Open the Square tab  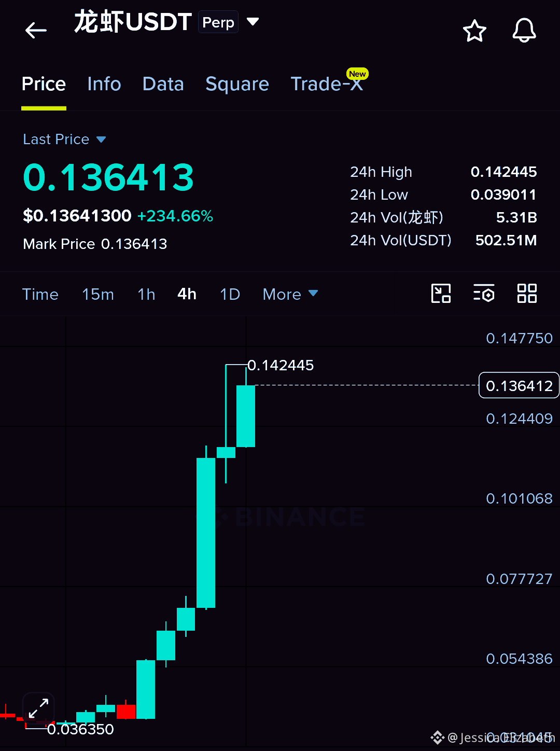point(237,84)
